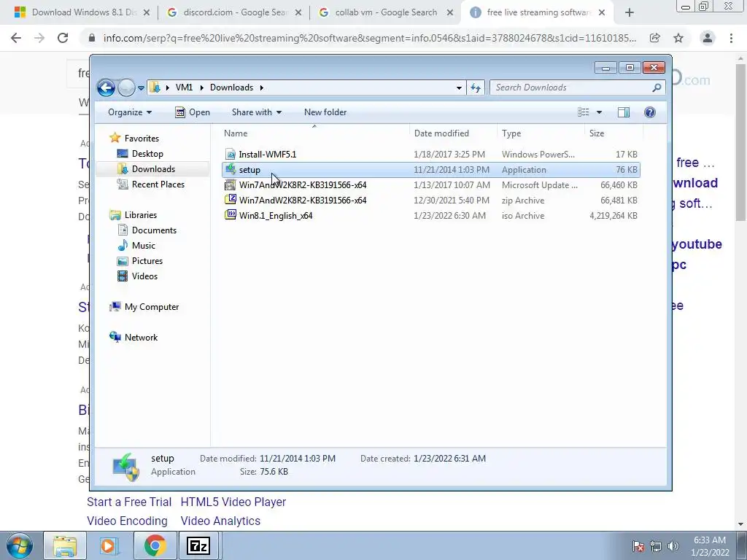Image resolution: width=747 pixels, height=560 pixels.
Task: Click the search magnifier icon in Explorer
Action: 657,87
